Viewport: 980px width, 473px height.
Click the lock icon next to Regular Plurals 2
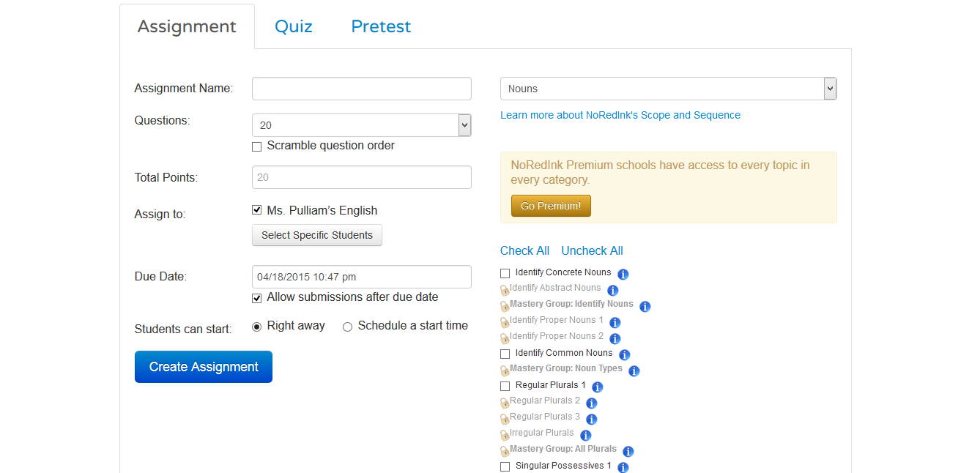pos(504,403)
